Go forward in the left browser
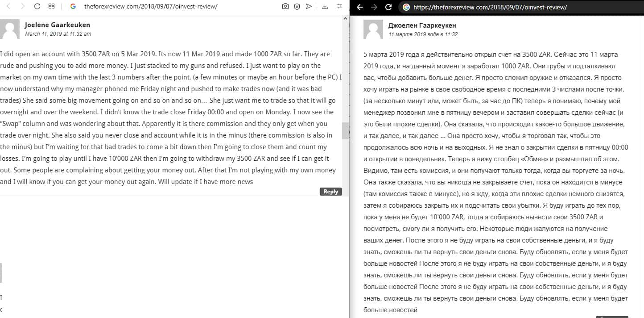644x318 pixels. tap(23, 6)
